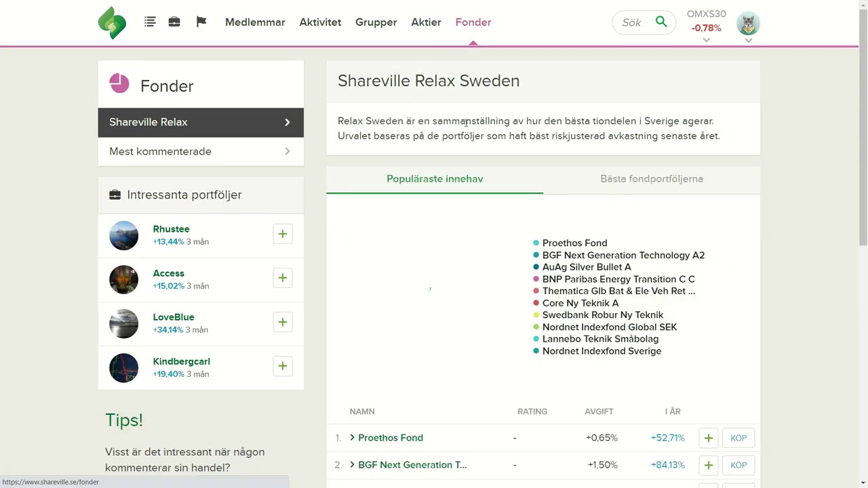Click the RATING column header
The width and height of the screenshot is (868, 488).
pos(532,411)
